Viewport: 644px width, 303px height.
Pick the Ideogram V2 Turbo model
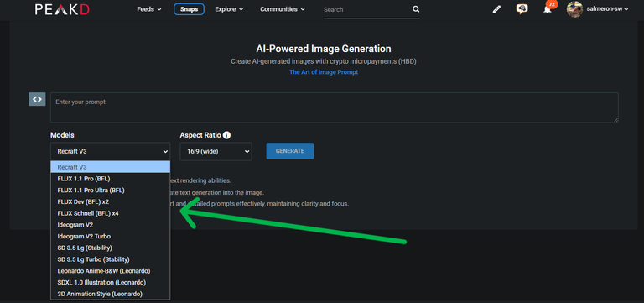coord(110,237)
